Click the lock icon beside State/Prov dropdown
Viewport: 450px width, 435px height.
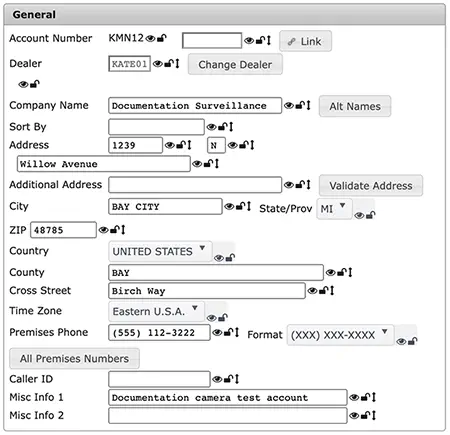point(371,215)
